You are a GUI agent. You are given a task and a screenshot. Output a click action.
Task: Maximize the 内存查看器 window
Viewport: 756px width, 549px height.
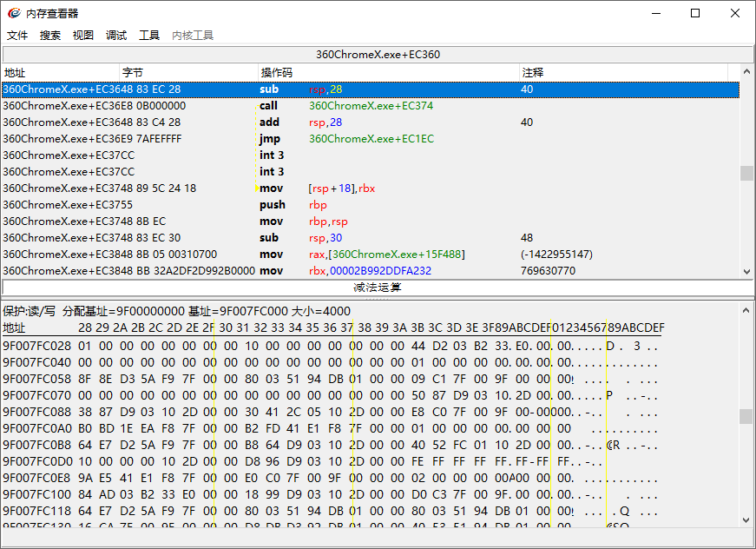[x=695, y=13]
